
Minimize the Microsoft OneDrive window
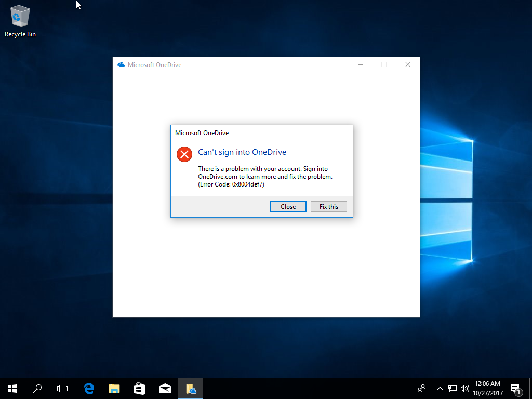361,64
